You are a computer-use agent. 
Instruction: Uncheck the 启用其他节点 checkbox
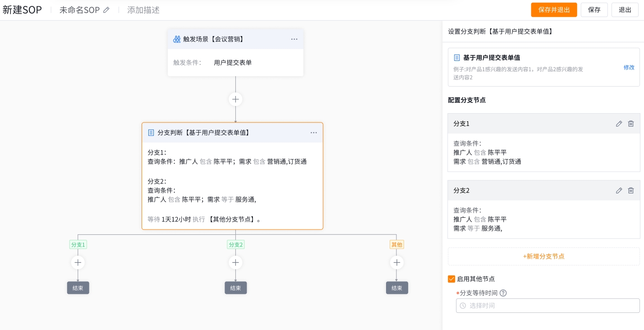click(x=451, y=279)
